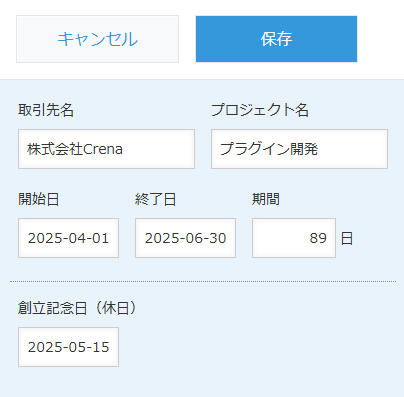Focus the 取引先名 field containing 株式会社Crena
The width and height of the screenshot is (404, 397).
(x=106, y=149)
